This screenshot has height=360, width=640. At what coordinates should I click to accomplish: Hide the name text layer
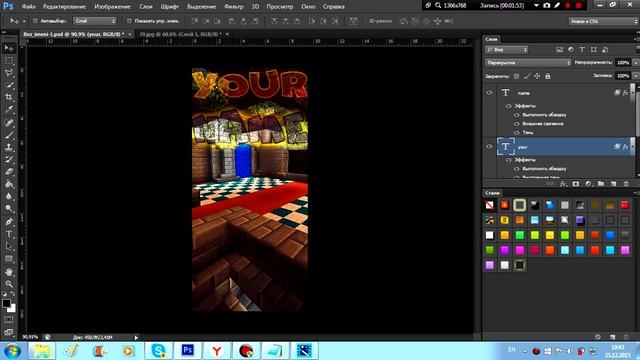point(489,93)
